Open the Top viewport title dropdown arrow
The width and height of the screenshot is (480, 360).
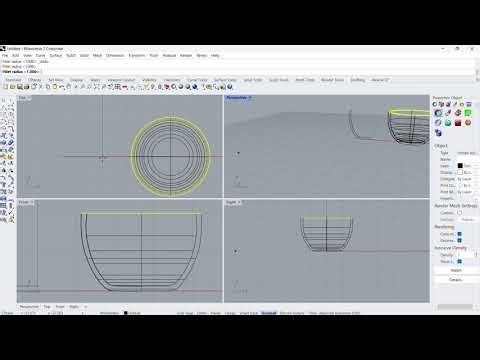tap(29, 98)
